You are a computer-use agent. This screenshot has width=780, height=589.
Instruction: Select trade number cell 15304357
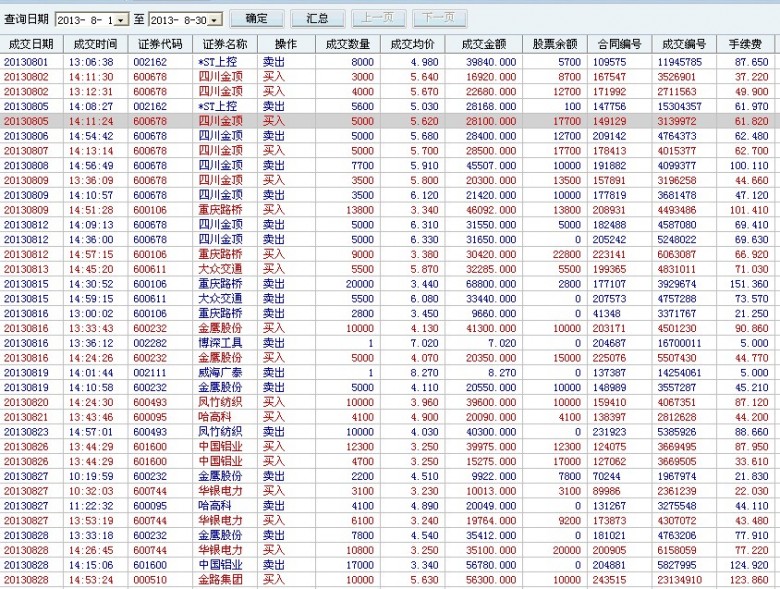tap(680, 107)
